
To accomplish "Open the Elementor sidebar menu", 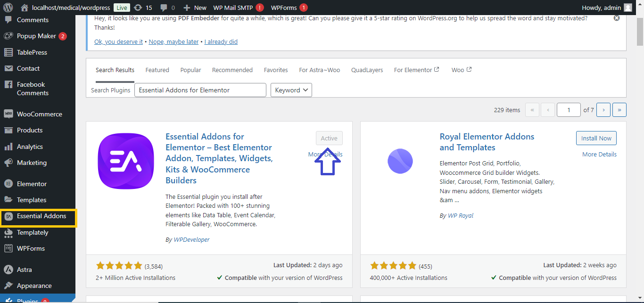I will click(32, 184).
